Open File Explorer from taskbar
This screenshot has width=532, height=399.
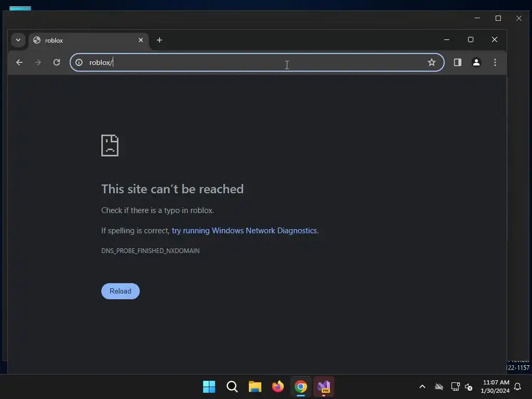[255, 387]
